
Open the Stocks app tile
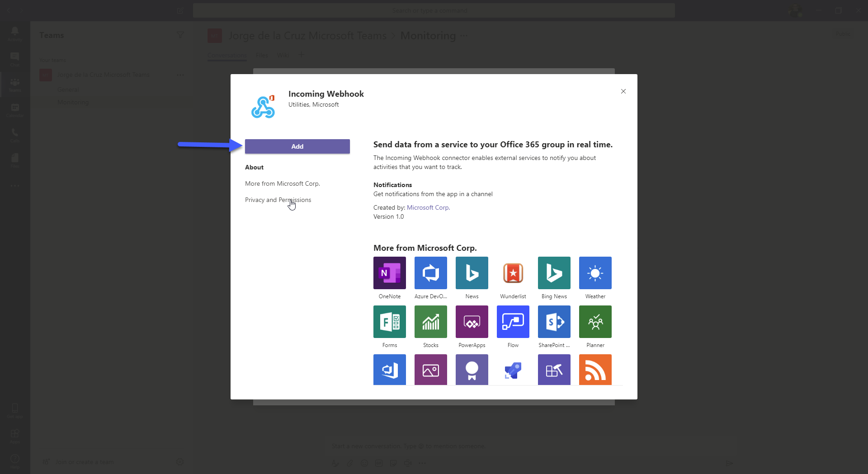[431, 322]
